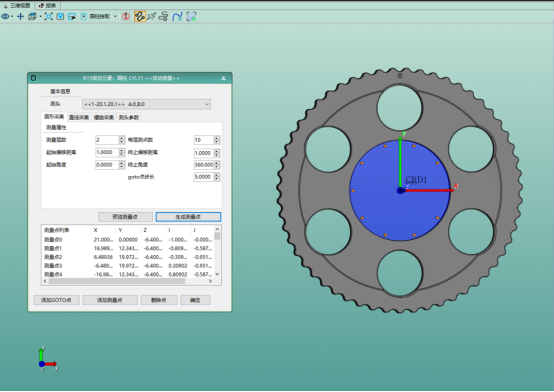The height and width of the screenshot is (392, 554).
Task: Click the fit-to-window zoom icon
Action: pos(48,16)
